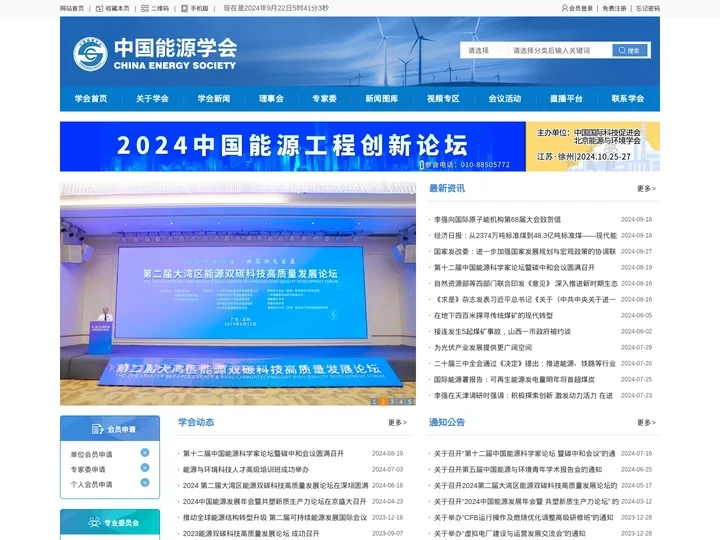Click the 2024中国能源工程创新论坛 banner
The width and height of the screenshot is (720, 540).
point(360,146)
